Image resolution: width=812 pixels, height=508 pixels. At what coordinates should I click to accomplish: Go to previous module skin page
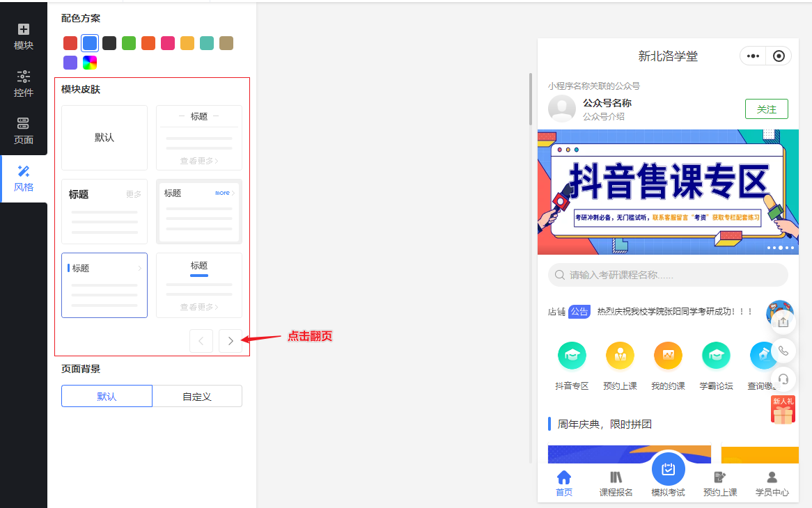coord(201,341)
